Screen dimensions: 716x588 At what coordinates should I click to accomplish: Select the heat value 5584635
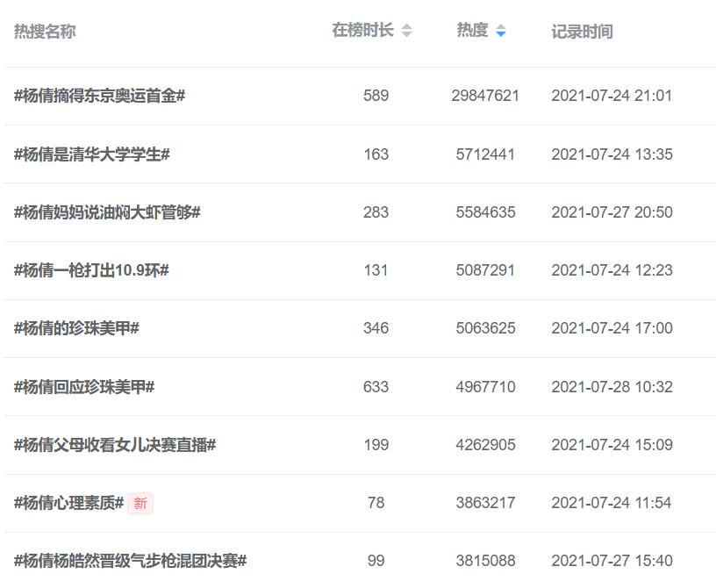point(485,212)
